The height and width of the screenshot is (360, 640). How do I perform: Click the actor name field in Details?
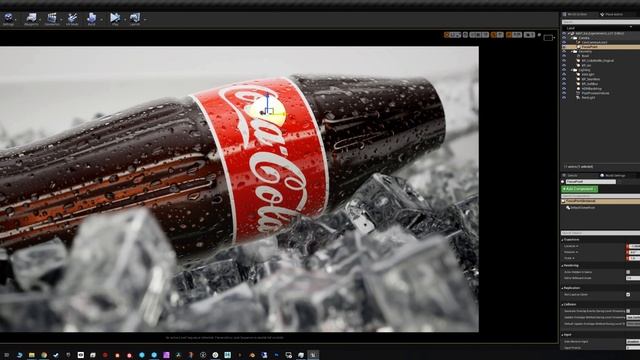click(x=591, y=182)
